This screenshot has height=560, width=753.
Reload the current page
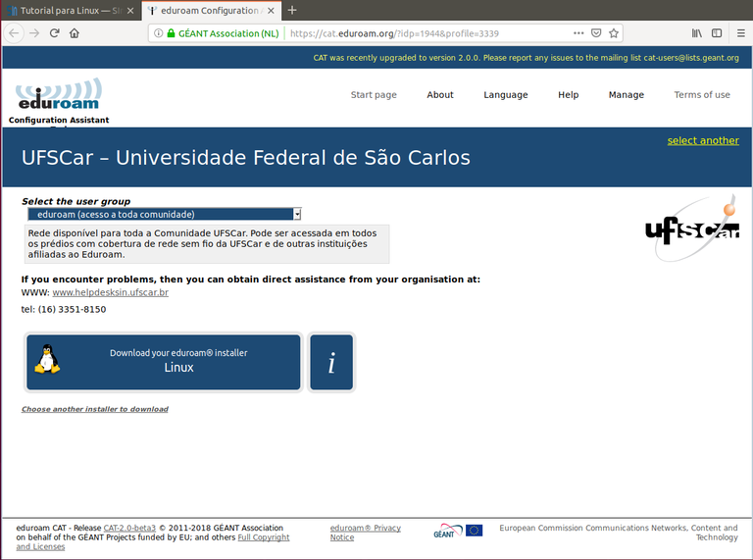click(54, 33)
